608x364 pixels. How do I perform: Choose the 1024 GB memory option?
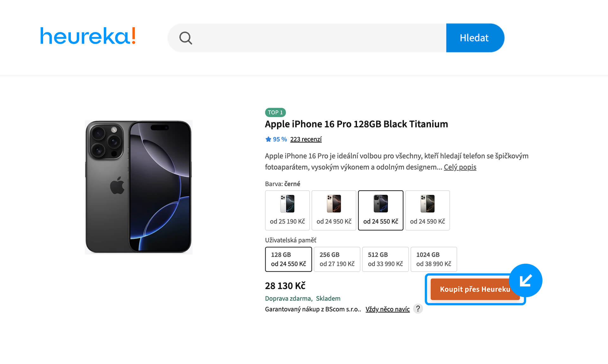[x=434, y=259]
